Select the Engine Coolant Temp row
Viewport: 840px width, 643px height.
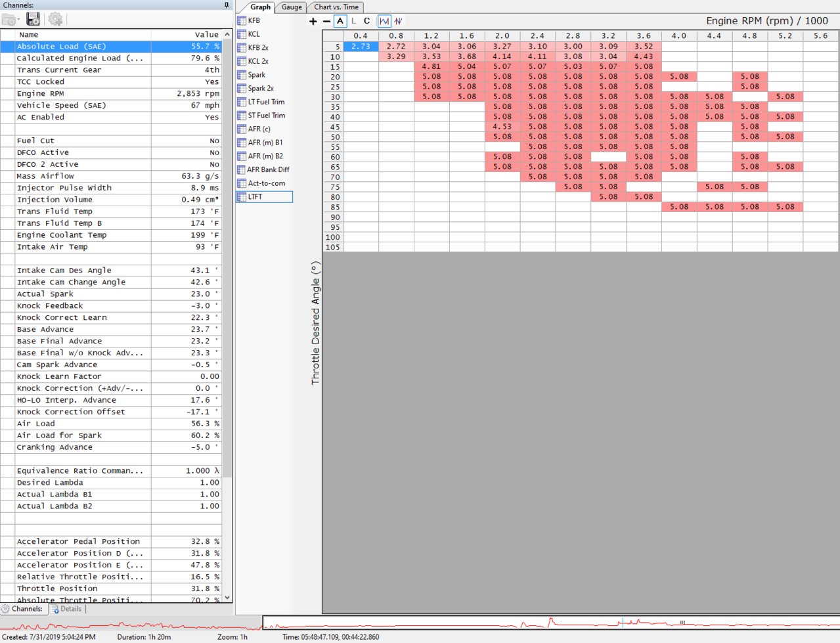[111, 236]
